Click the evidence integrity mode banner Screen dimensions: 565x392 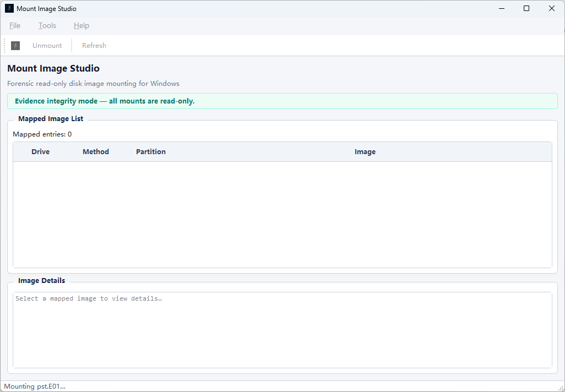click(x=282, y=101)
